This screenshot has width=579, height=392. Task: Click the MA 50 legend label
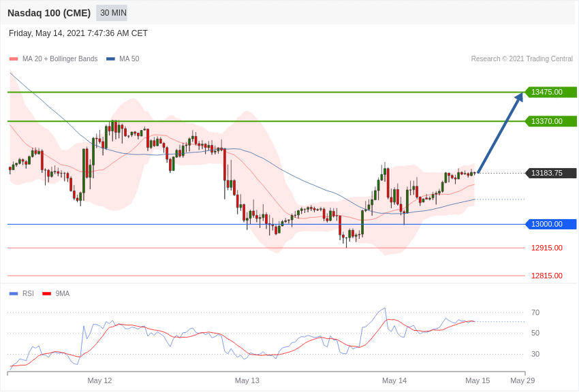129,59
